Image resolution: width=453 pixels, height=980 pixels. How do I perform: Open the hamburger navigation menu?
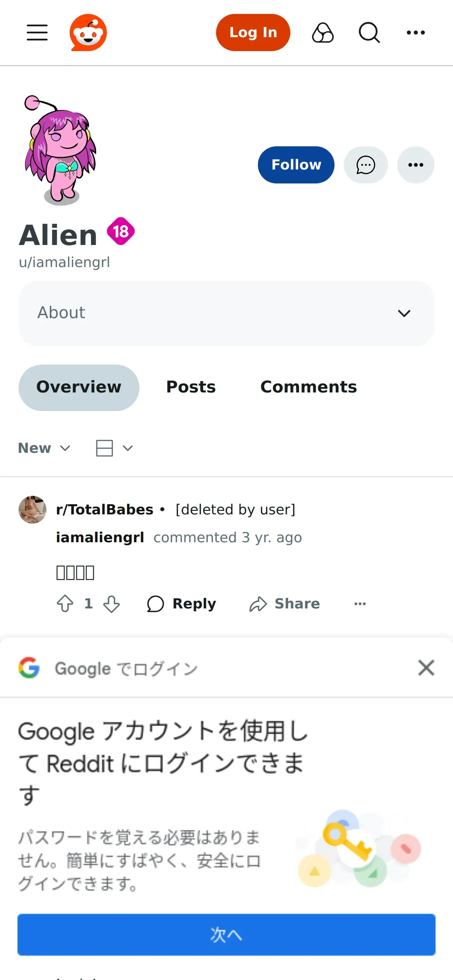pos(37,33)
